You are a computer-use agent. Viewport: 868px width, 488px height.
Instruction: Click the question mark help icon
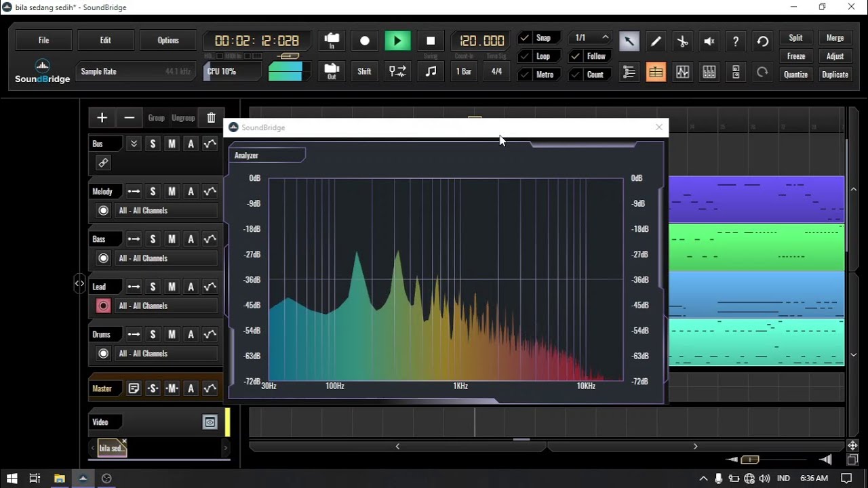736,41
